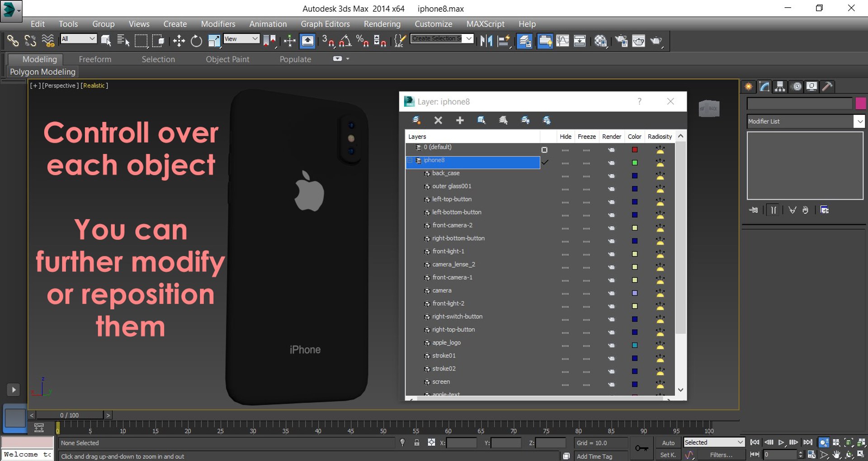868x461 pixels.
Task: Toggle Percent Snap in toolbar
Action: pos(362,41)
